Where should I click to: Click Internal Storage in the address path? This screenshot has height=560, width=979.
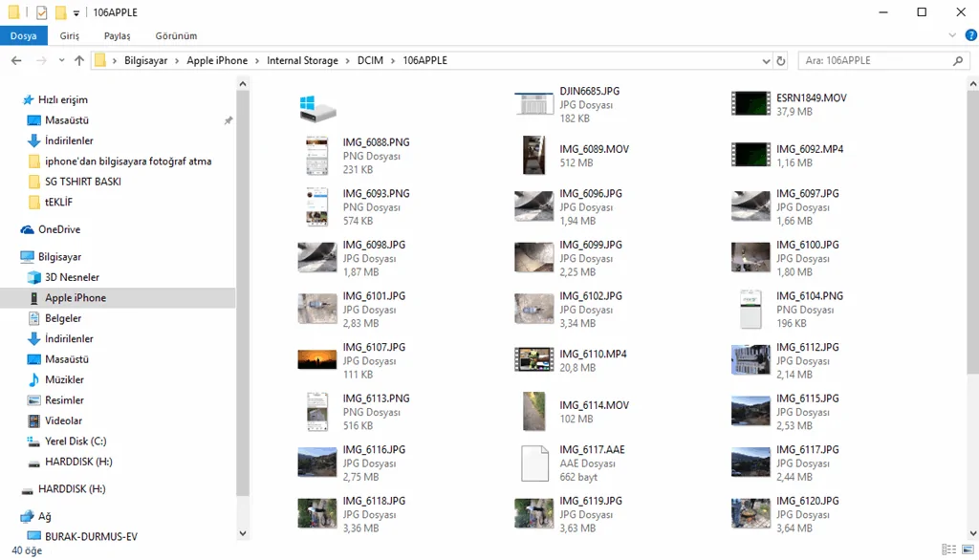pyautogui.click(x=302, y=60)
